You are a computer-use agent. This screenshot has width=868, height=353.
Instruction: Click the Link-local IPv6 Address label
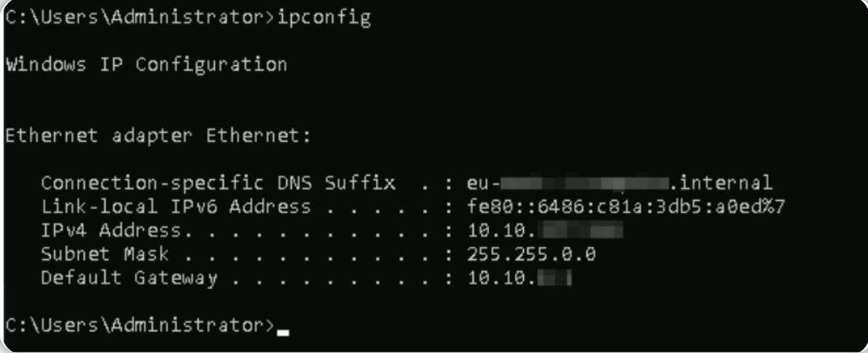(176, 208)
